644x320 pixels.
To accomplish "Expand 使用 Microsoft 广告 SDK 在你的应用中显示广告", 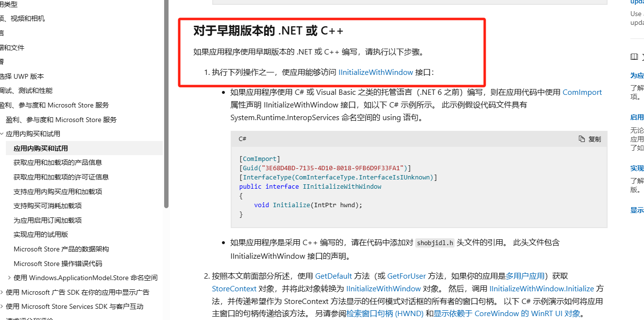I will [2, 292].
